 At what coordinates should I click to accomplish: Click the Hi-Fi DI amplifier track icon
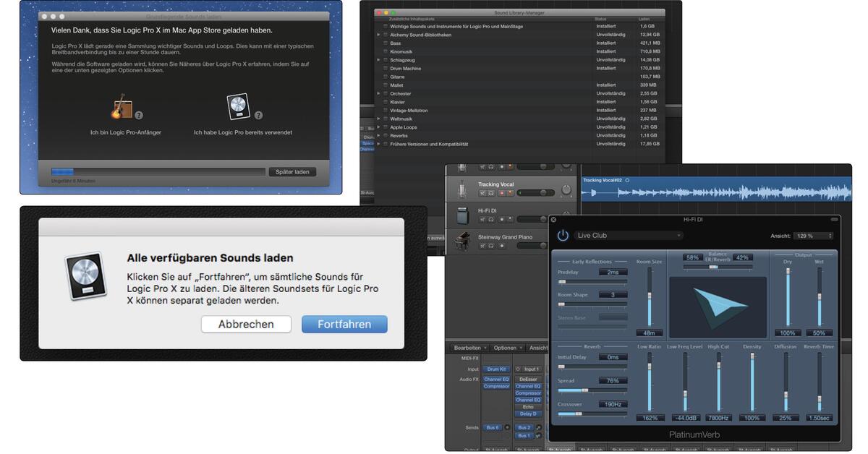[x=463, y=215]
